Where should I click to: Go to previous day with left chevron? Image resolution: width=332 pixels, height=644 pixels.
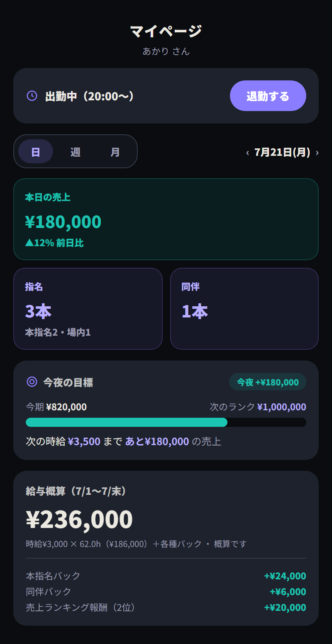pos(247,153)
